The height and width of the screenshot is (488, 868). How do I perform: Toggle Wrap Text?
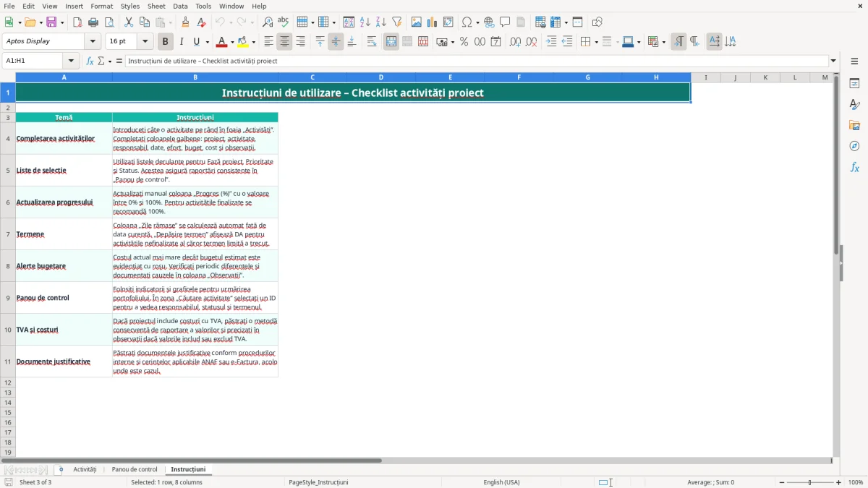click(x=372, y=42)
